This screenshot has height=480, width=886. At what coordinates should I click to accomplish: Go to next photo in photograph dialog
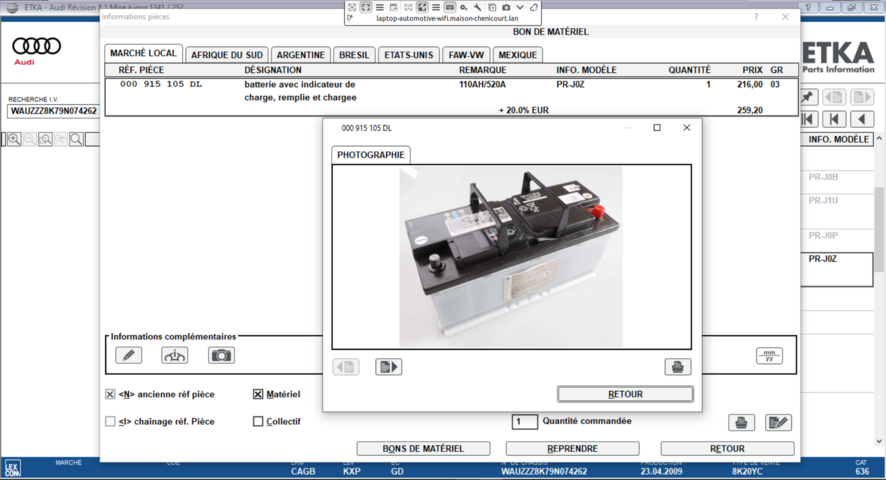[x=388, y=367]
